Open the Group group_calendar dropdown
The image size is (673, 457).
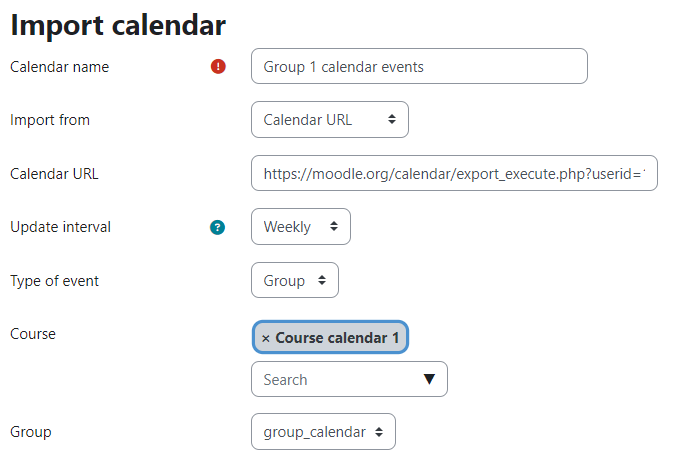coord(323,432)
